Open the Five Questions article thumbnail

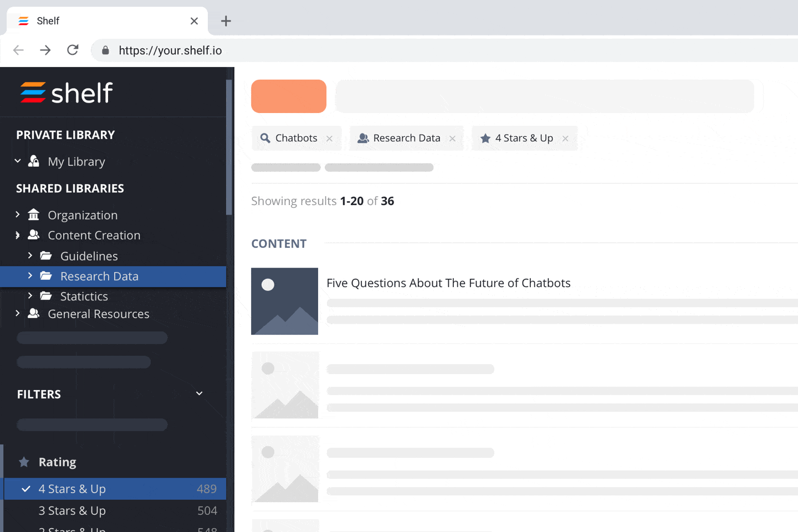(x=285, y=301)
